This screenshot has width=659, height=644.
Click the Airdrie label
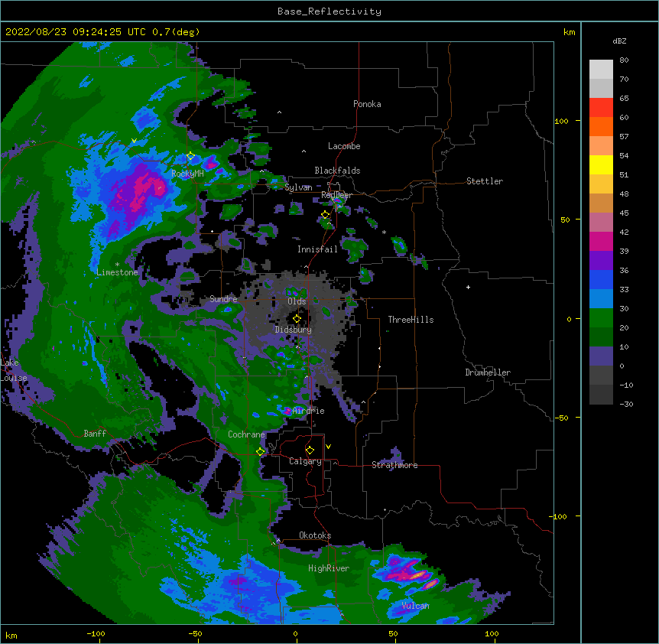click(x=309, y=411)
